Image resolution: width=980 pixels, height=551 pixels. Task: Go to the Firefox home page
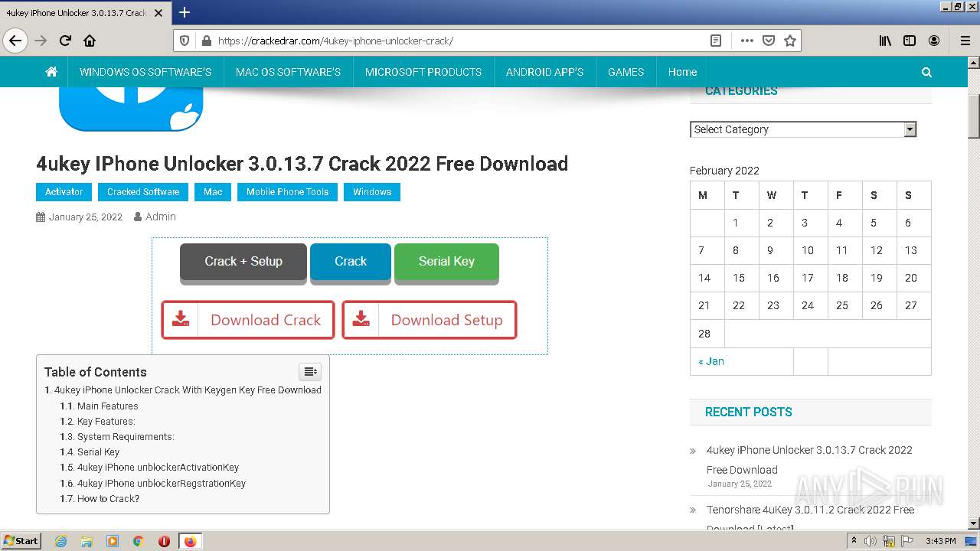point(90,41)
